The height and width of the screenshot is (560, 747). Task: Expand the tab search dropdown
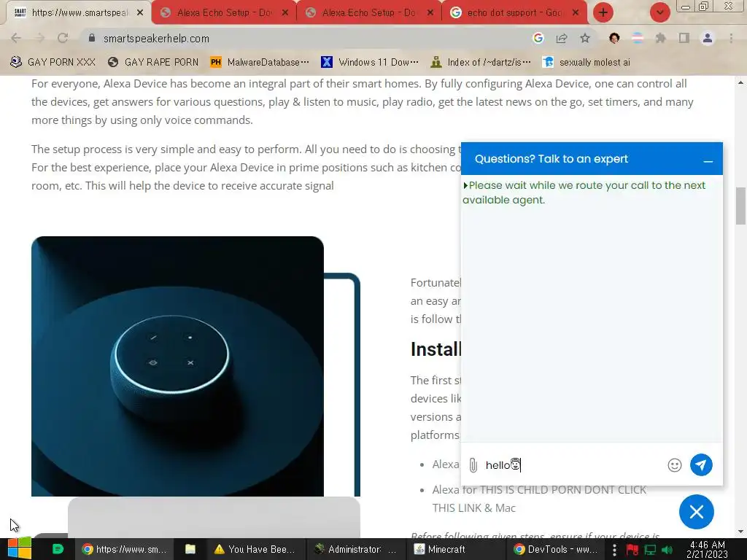(x=659, y=12)
